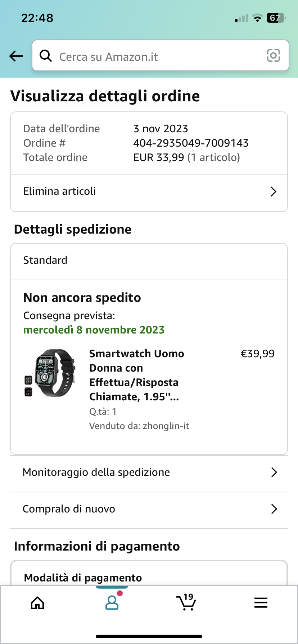This screenshot has height=644, width=298.
Task: Open the account profile icon
Action: pos(112,602)
